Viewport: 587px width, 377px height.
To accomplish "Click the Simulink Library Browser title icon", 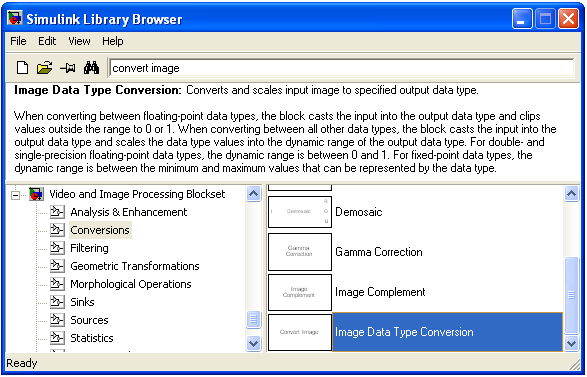I will (15, 19).
